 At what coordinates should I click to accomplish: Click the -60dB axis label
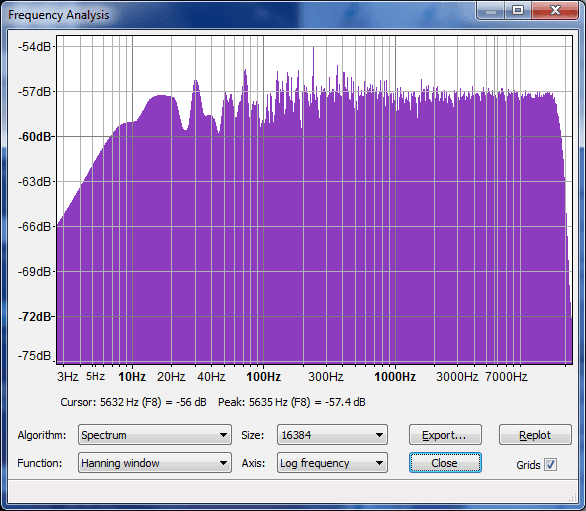point(34,137)
